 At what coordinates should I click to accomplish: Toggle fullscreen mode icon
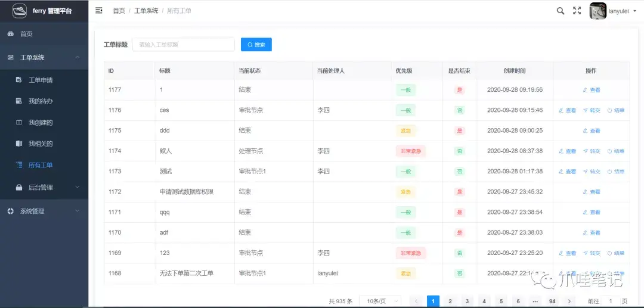click(577, 11)
